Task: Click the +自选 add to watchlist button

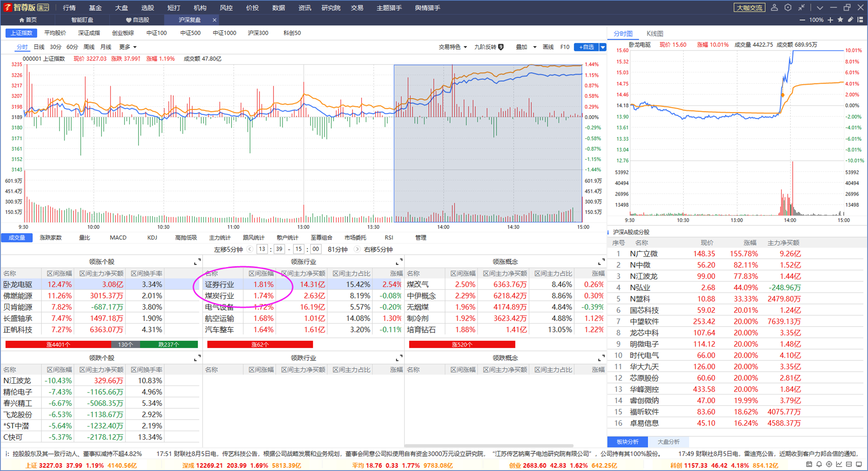Action: 586,47
